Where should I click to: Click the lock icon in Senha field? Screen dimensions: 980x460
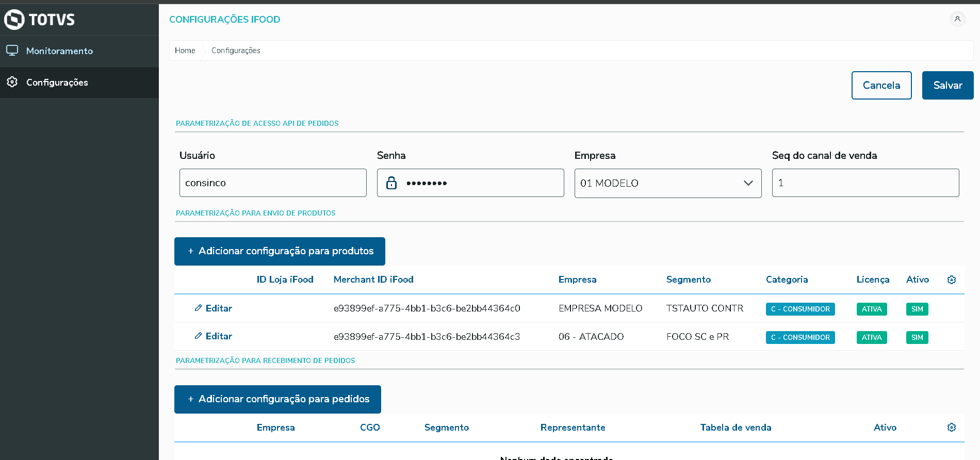pos(391,183)
